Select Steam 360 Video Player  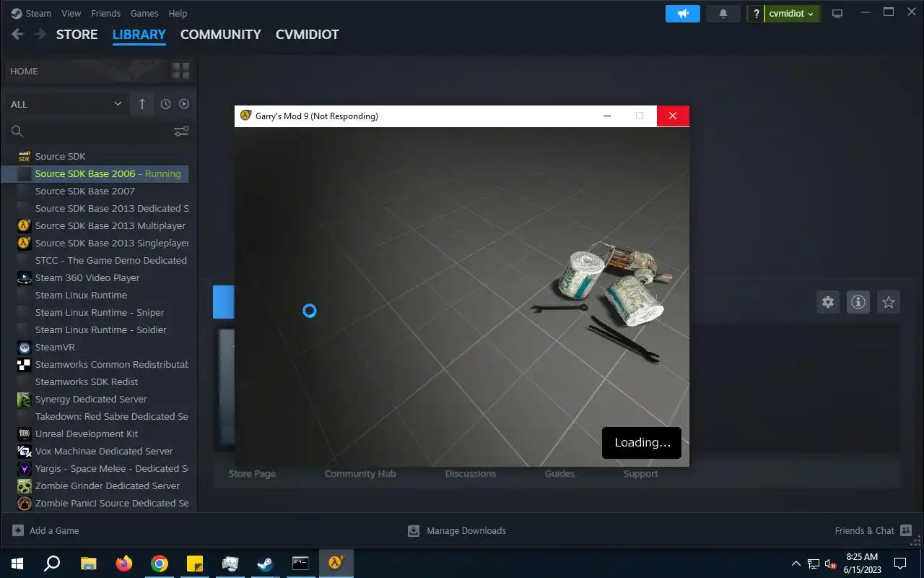pos(95,277)
